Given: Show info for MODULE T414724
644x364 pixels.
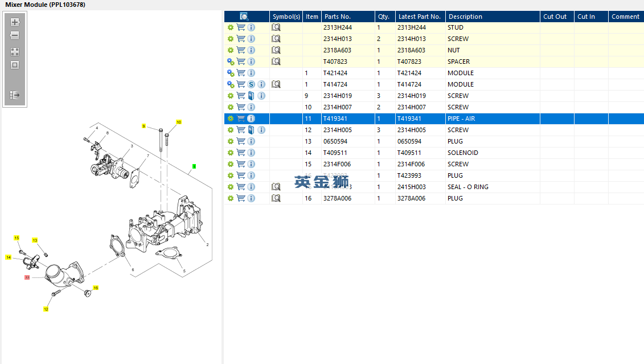Looking at the screenshot, I should click(x=261, y=84).
